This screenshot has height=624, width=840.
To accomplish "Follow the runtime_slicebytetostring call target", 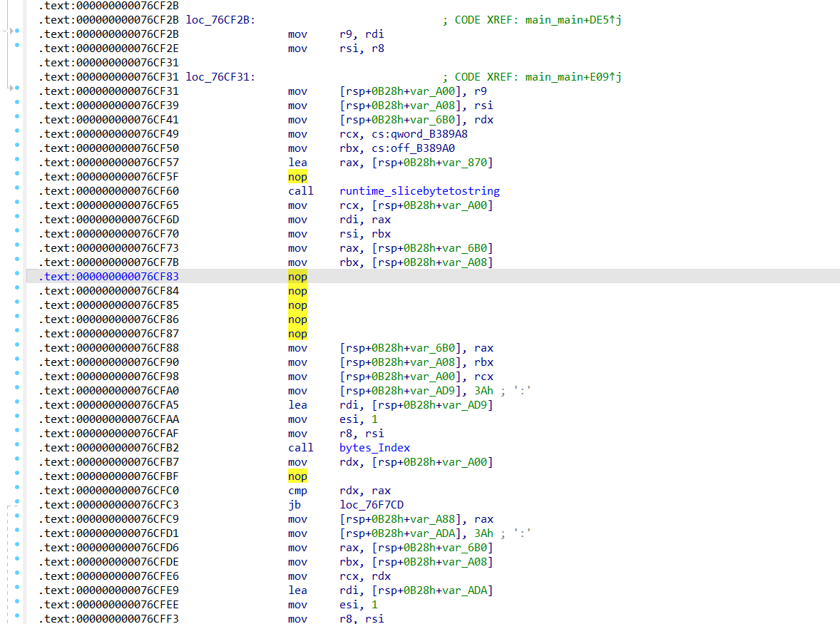I will (x=419, y=191).
